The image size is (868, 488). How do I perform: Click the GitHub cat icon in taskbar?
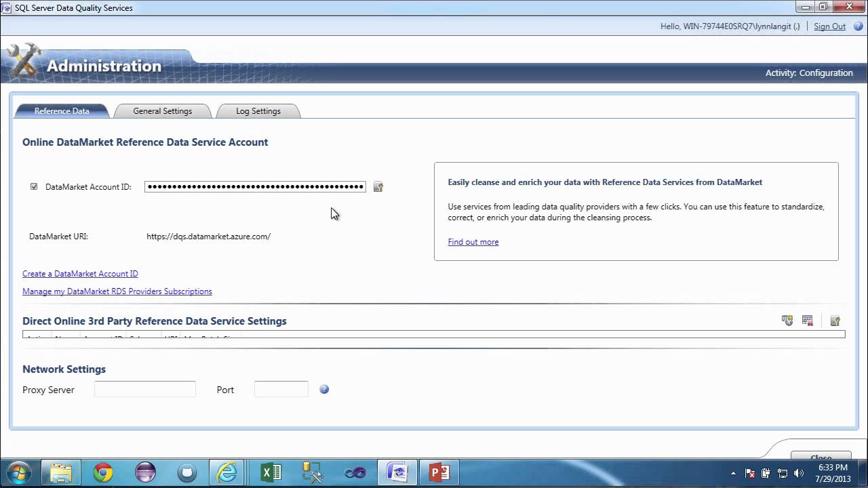187,472
